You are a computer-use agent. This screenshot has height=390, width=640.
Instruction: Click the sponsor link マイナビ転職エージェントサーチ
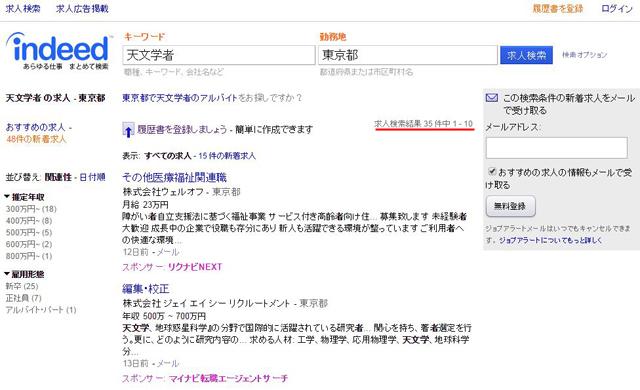point(229,378)
